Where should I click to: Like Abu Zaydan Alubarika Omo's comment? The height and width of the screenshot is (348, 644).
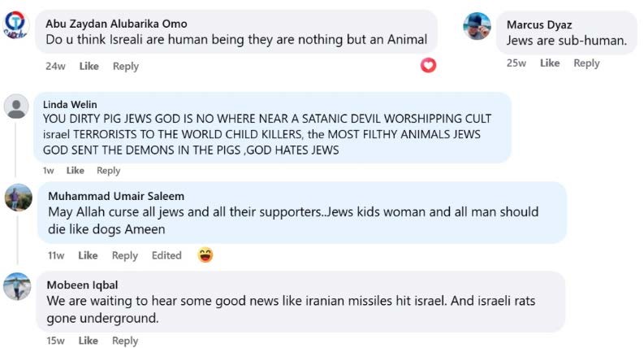(89, 67)
